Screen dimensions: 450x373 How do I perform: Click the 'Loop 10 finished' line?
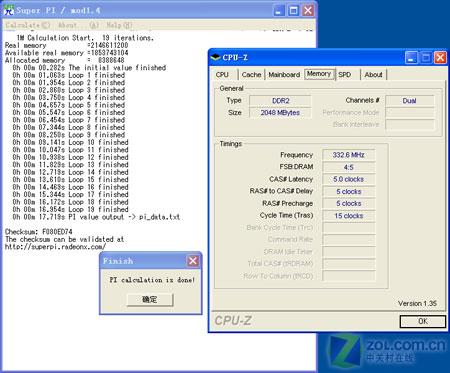coord(70,142)
